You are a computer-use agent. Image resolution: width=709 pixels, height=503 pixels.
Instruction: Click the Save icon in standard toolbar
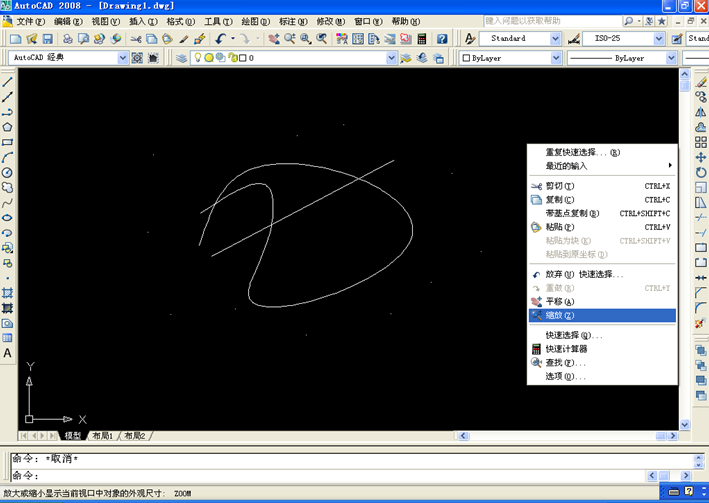click(x=47, y=39)
